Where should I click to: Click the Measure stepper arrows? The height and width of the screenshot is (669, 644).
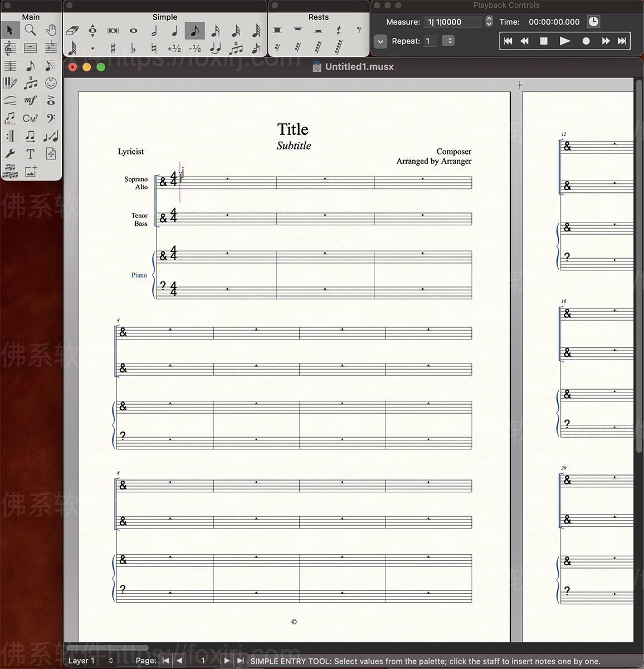pyautogui.click(x=489, y=22)
